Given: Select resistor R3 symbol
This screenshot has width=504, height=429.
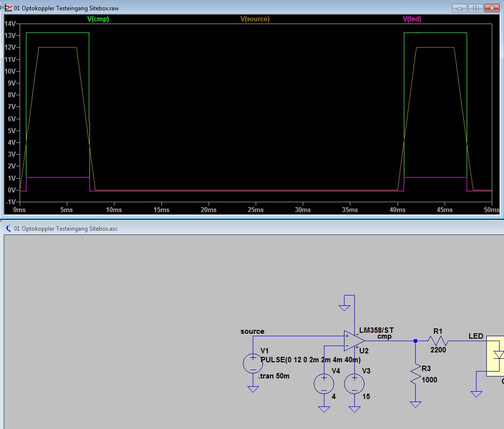Looking at the screenshot, I should [x=416, y=374].
